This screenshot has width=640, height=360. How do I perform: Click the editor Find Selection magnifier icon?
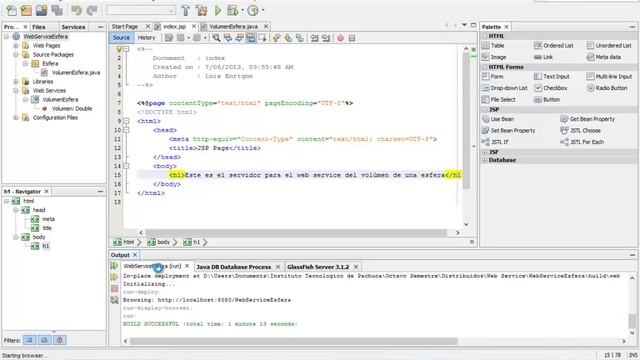pos(216,38)
